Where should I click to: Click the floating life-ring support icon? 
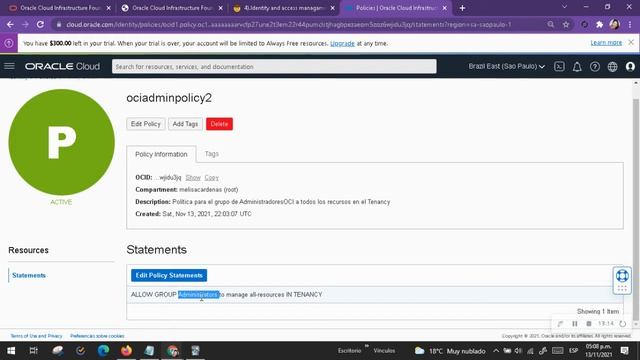622,276
